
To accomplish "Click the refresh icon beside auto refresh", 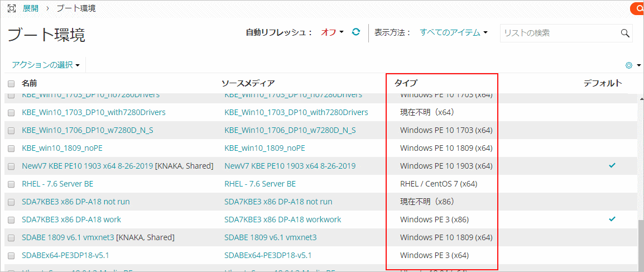I will (356, 32).
